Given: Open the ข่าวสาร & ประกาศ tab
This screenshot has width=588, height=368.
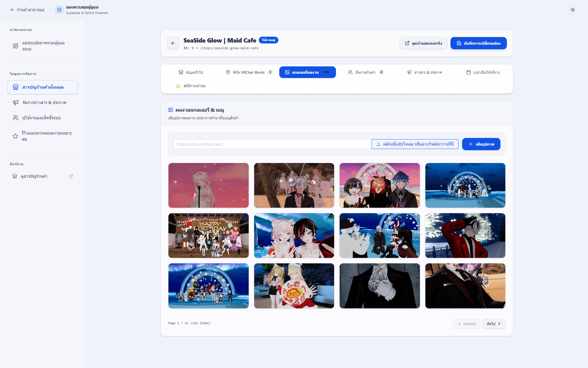Looking at the screenshot, I should point(424,72).
